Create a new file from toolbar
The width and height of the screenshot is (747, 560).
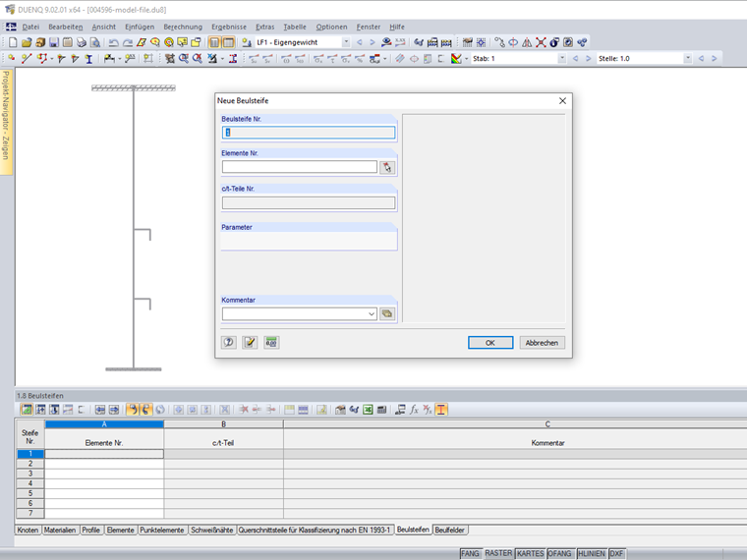[13, 42]
